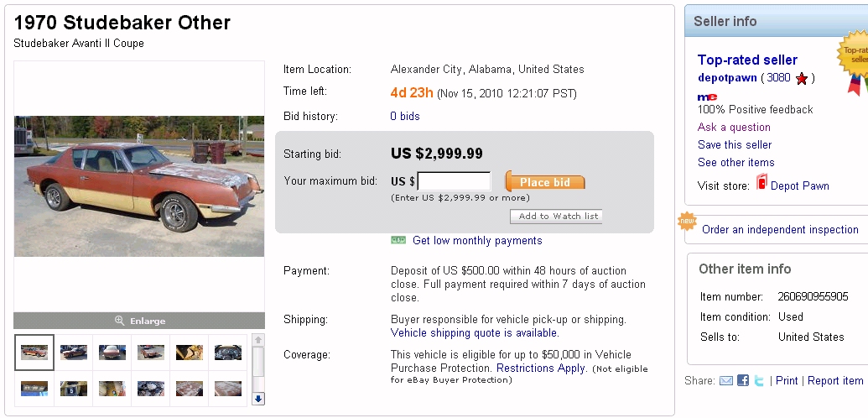Open 'Vehicle shipping quote is available' link

tap(475, 333)
